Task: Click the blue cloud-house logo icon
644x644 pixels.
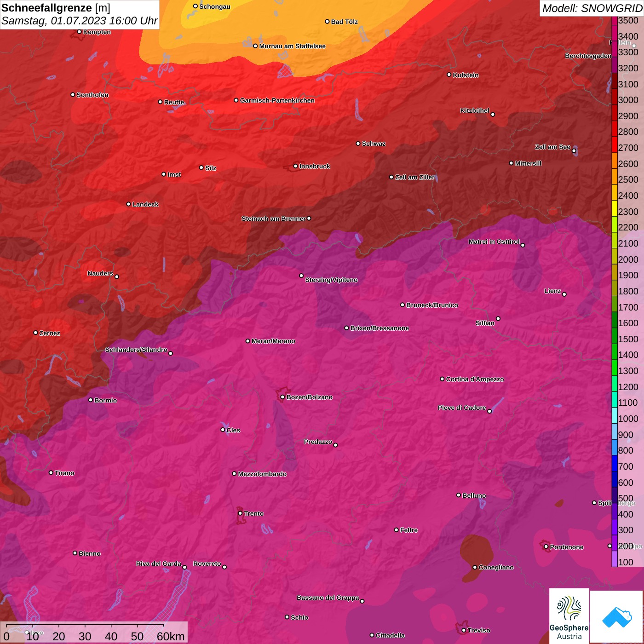Action: (x=617, y=617)
